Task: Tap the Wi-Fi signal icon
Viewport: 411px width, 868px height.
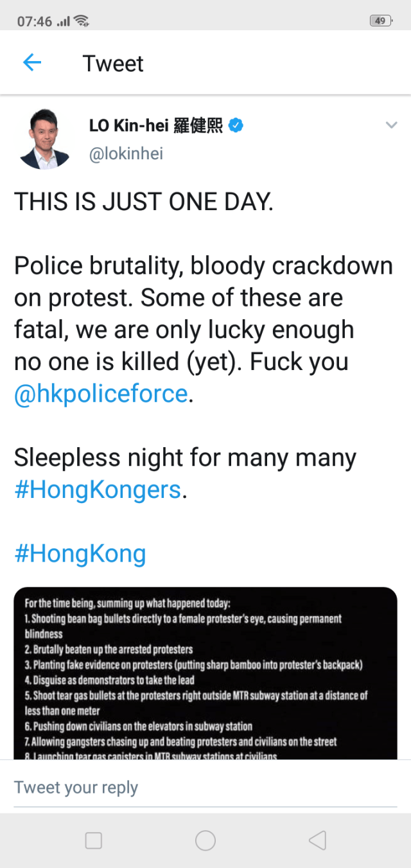Action: [x=82, y=21]
